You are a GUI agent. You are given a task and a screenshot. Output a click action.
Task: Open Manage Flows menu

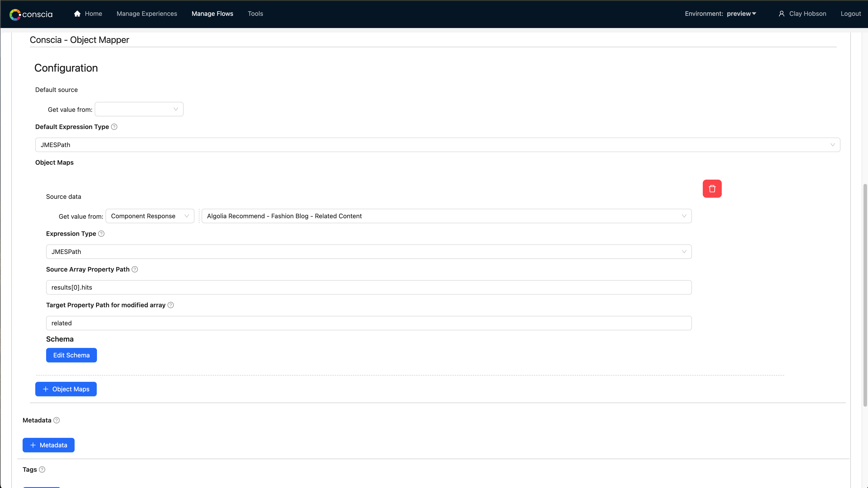pyautogui.click(x=212, y=14)
